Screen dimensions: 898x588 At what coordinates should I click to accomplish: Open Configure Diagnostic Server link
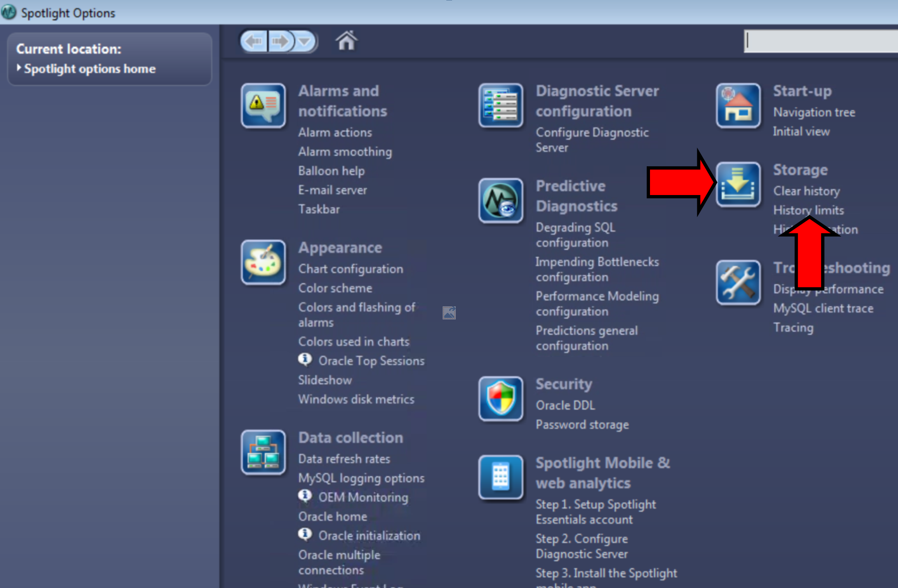point(592,140)
